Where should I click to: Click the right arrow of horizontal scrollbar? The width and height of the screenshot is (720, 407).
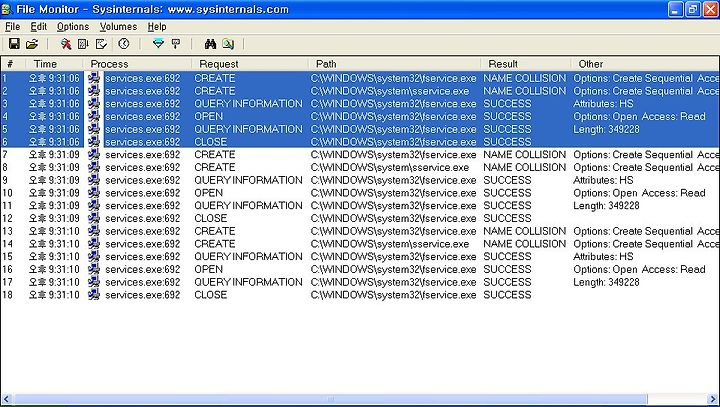(712, 399)
